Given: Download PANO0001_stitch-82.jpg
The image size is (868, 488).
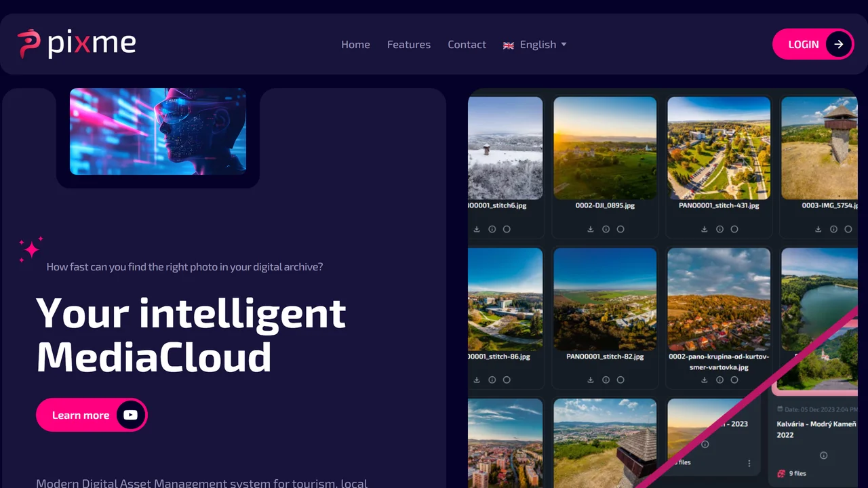Looking at the screenshot, I should (x=591, y=380).
